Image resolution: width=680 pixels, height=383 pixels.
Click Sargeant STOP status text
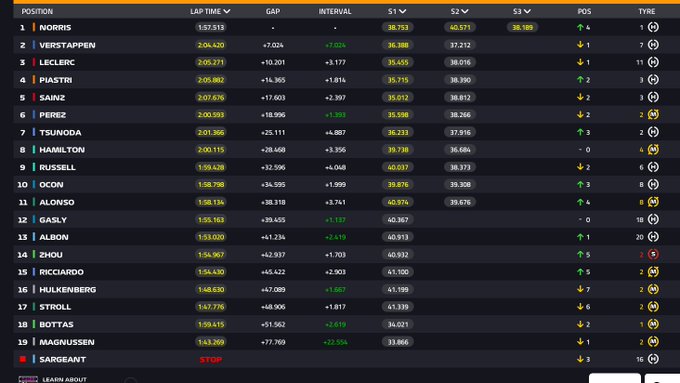[x=211, y=360]
